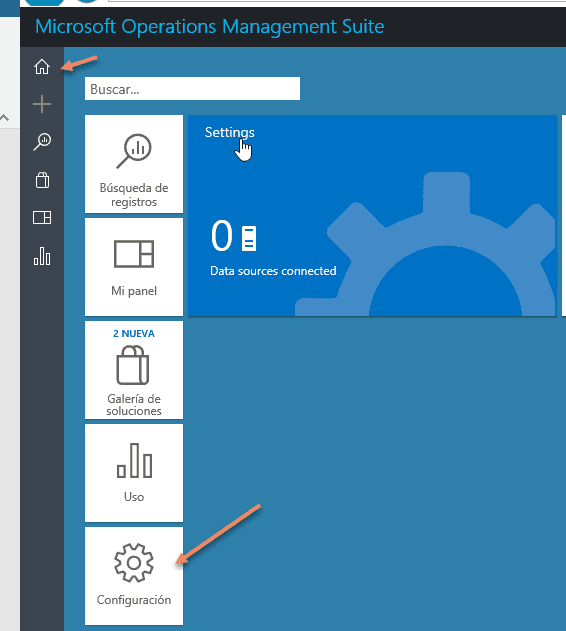Open usage bar chart icon in sidebar

tap(42, 256)
